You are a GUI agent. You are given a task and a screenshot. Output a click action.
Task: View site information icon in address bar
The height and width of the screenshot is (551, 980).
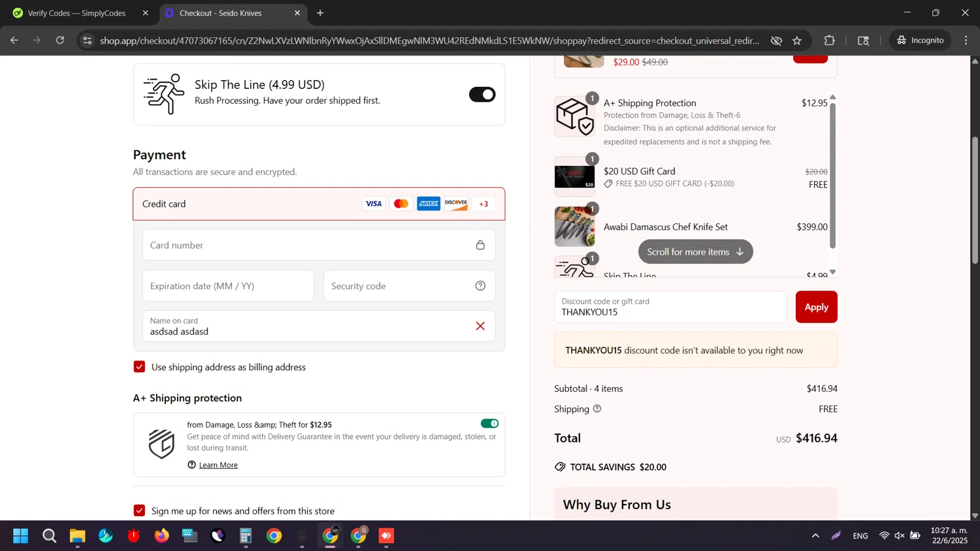87,40
